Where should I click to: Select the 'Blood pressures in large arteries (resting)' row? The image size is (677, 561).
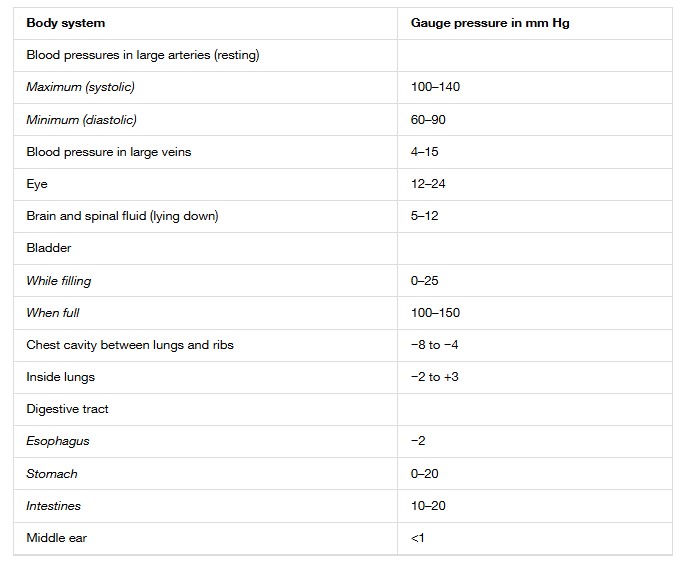click(x=343, y=55)
